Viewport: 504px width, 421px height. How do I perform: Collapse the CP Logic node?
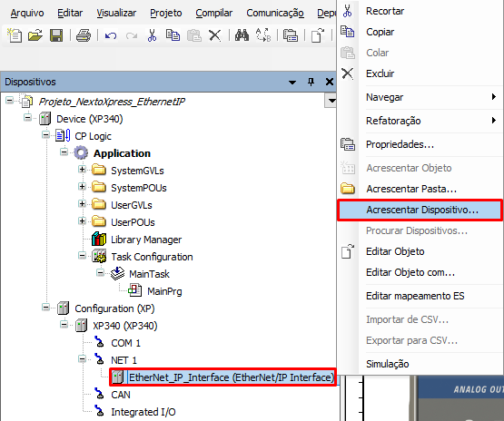[x=46, y=135]
